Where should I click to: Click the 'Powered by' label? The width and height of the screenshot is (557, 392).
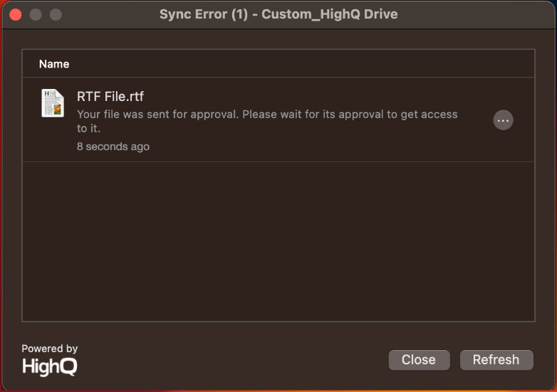pos(49,349)
